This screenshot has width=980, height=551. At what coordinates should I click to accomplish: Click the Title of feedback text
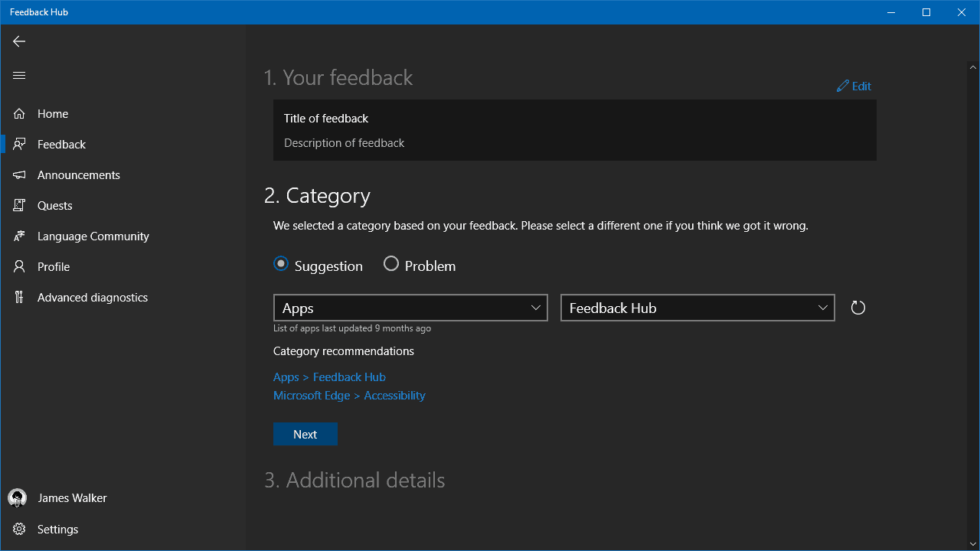pyautogui.click(x=326, y=119)
